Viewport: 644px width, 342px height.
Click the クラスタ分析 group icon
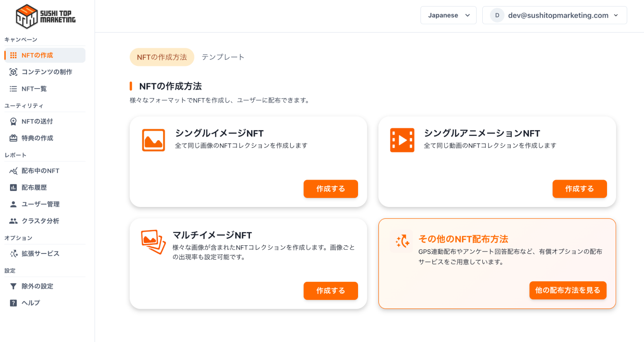pos(13,221)
